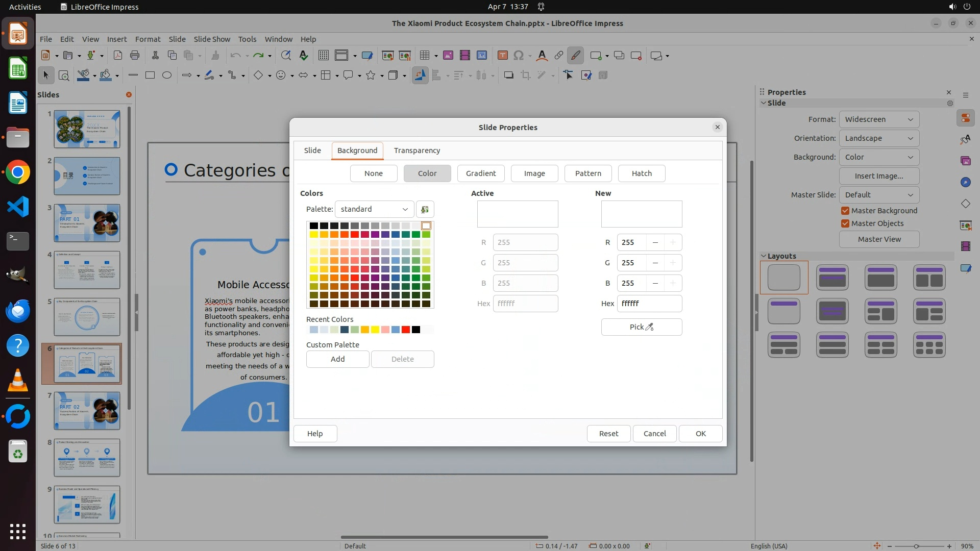
Task: Click the OK button in dialog
Action: (x=700, y=434)
